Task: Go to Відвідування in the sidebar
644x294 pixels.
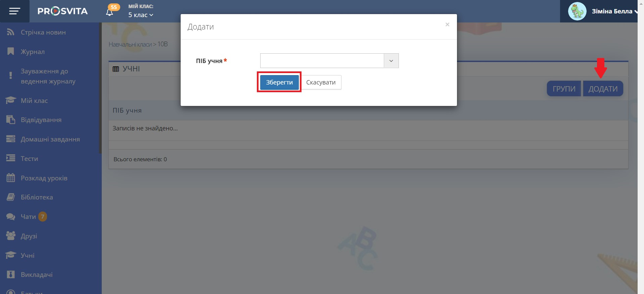Action: (x=41, y=120)
